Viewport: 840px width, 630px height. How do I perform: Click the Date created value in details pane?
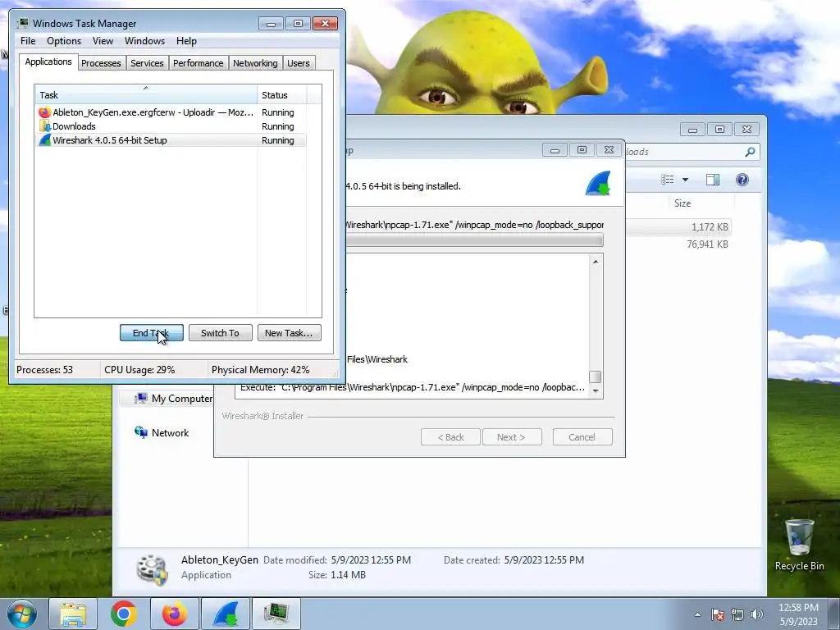tap(544, 559)
